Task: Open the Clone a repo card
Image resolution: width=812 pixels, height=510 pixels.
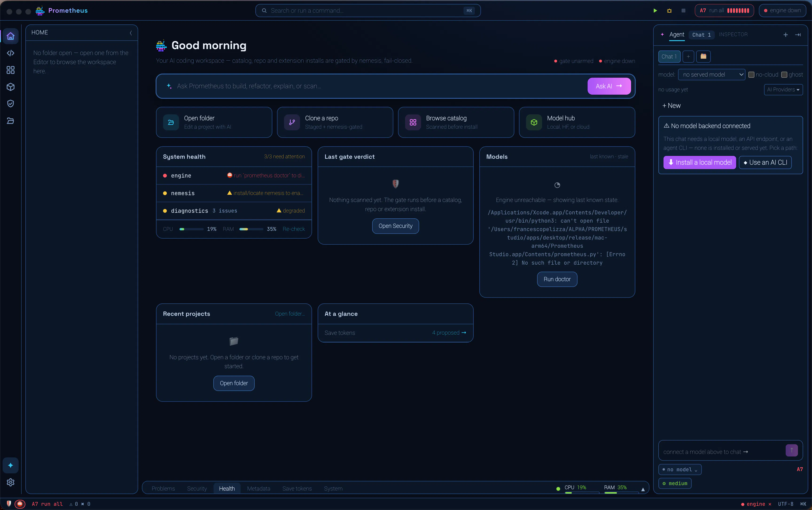Action: tap(335, 122)
